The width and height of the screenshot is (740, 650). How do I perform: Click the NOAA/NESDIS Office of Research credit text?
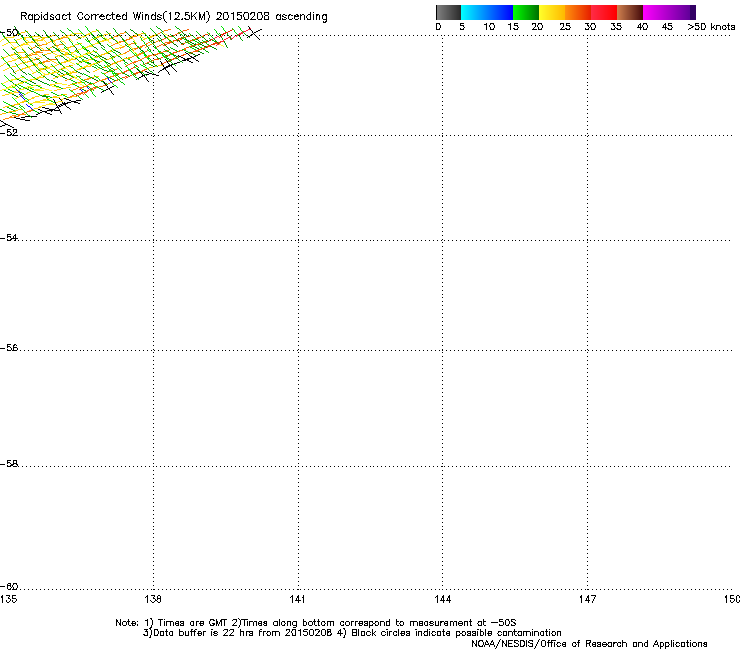(589, 644)
